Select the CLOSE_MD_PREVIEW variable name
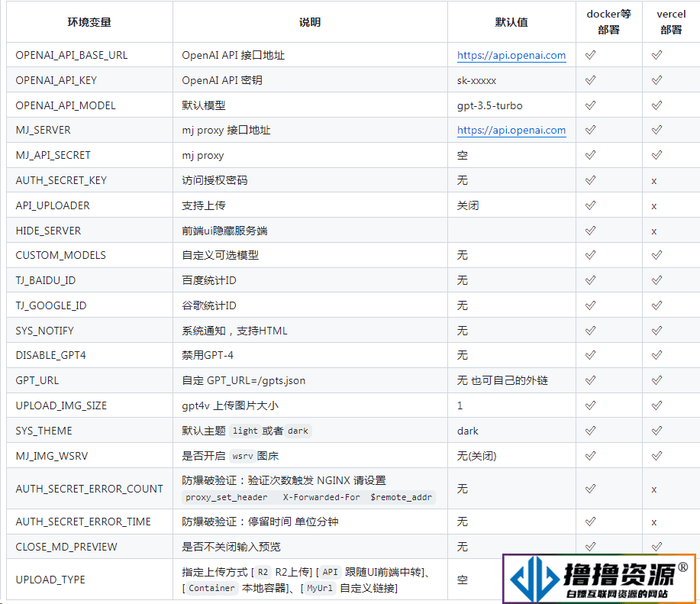The image size is (700, 604). coord(66,547)
